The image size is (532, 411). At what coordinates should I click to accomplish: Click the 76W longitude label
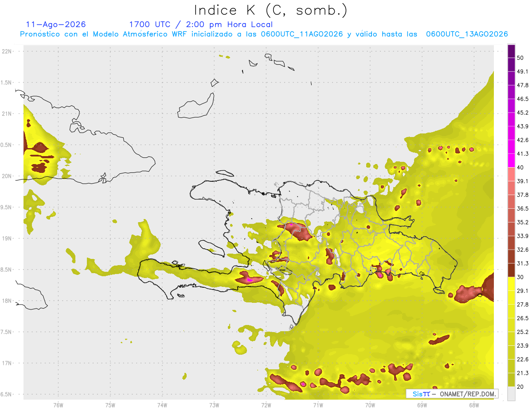59,405
